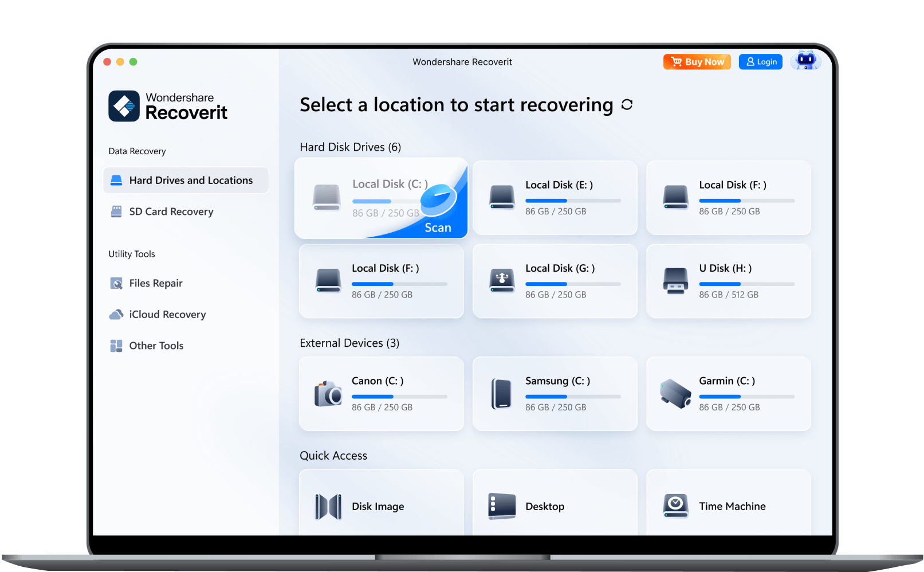This screenshot has width=924, height=572.
Task: Click the Buy Now button
Action: coord(697,61)
